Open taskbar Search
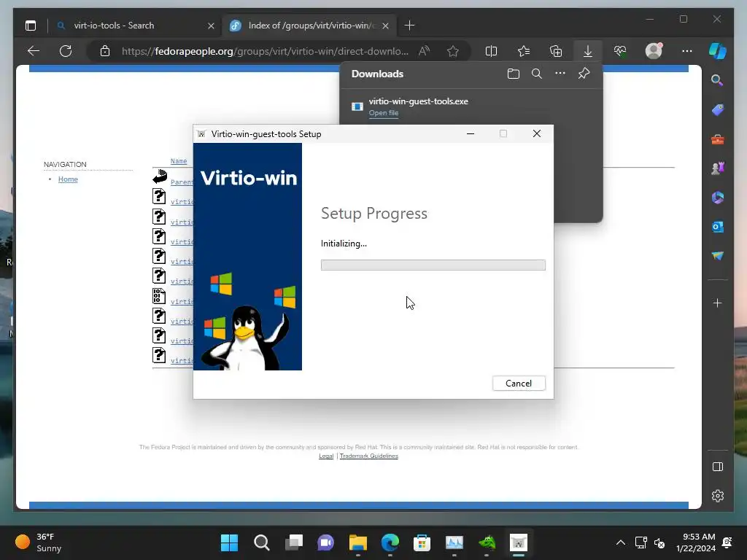The image size is (747, 560). [x=262, y=542]
